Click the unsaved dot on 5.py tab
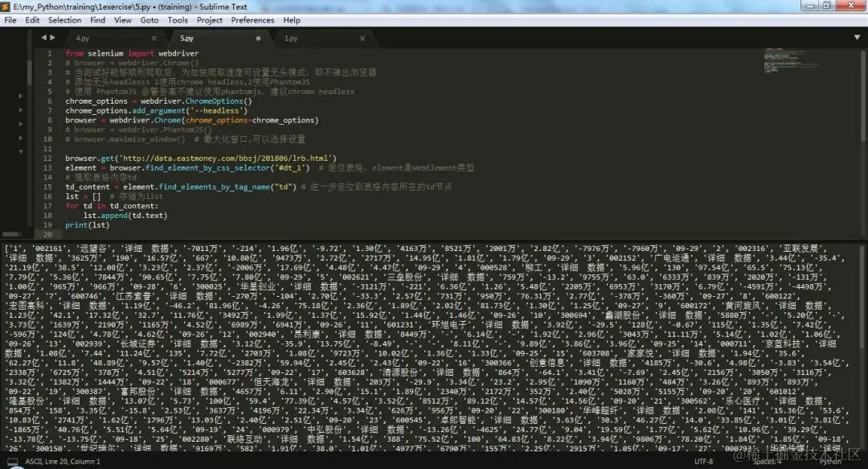This screenshot has height=469, width=868. (x=258, y=39)
